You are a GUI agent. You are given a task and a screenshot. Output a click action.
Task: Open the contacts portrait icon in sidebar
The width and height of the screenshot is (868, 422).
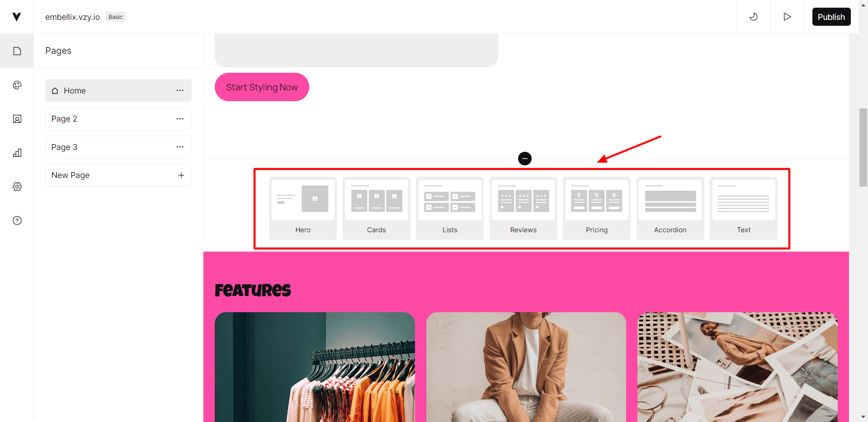[x=17, y=119]
